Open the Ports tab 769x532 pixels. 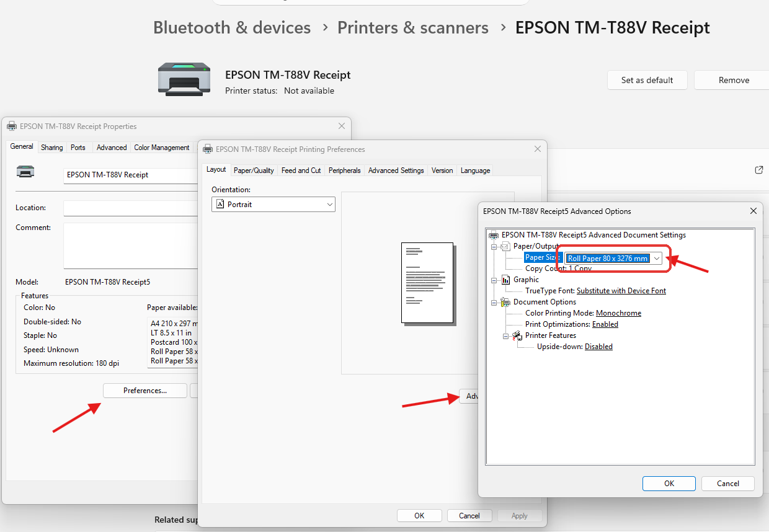coord(78,148)
